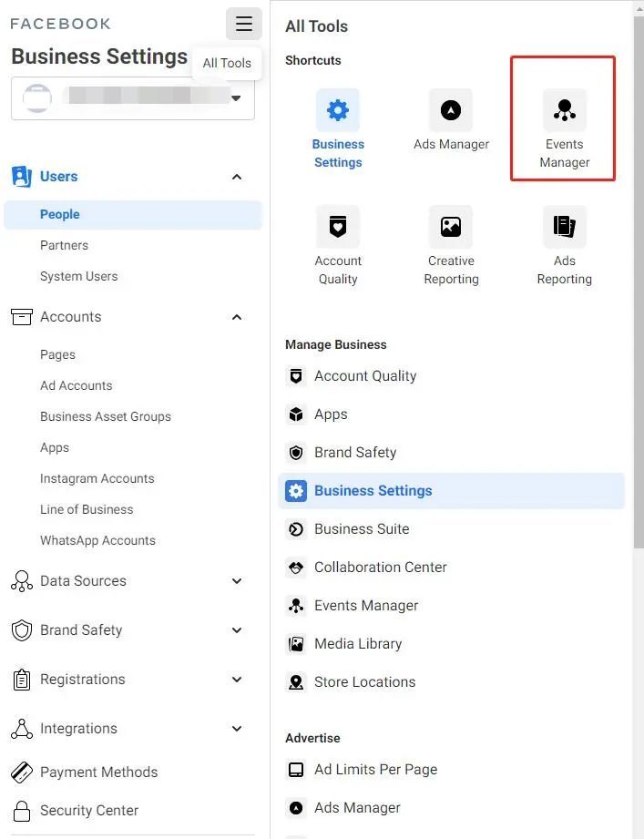Click highlighted Business Settings gear icon in list

click(296, 491)
